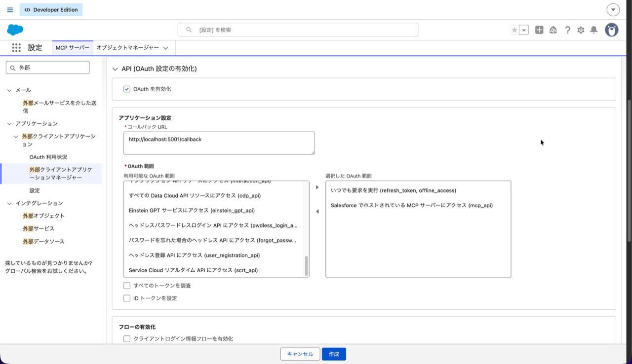Screen dimensions: 632x364
Task: Click the Help question mark icon
Action: pos(567,30)
